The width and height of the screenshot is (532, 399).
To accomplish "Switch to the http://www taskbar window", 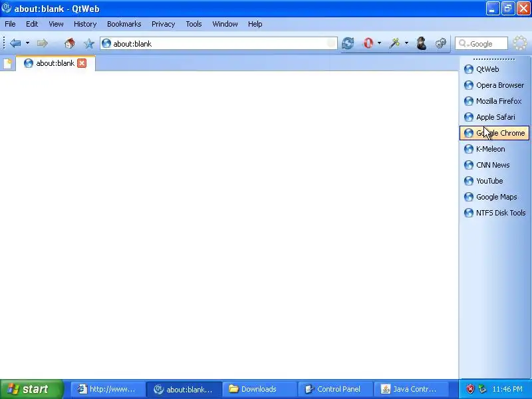I will [x=108, y=389].
